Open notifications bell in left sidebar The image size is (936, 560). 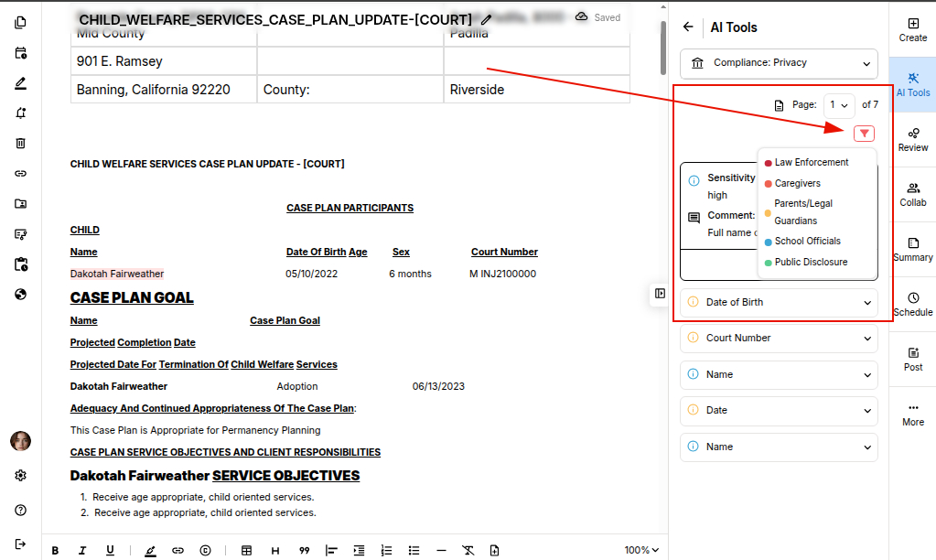pyautogui.click(x=20, y=113)
